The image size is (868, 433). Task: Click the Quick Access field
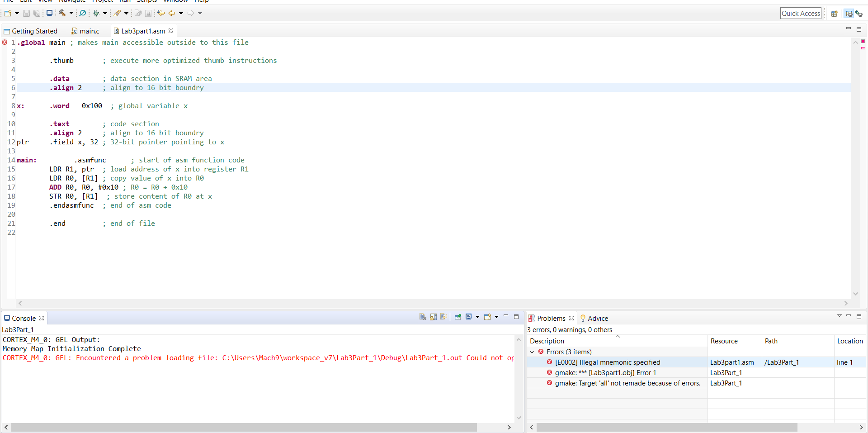801,13
